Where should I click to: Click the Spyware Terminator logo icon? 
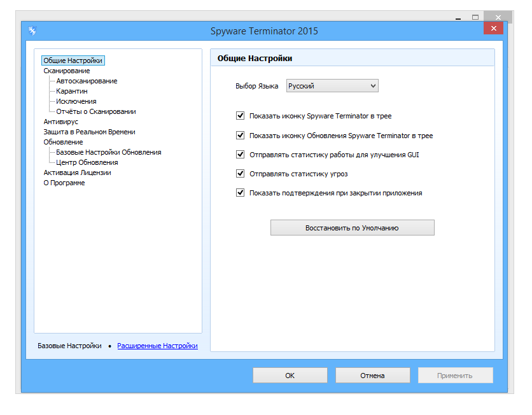click(32, 29)
